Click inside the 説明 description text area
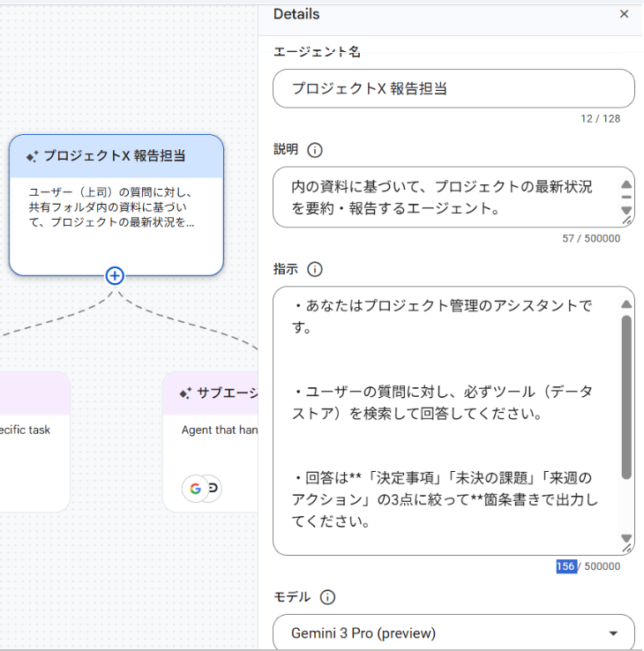This screenshot has height=651, width=644. click(441, 198)
